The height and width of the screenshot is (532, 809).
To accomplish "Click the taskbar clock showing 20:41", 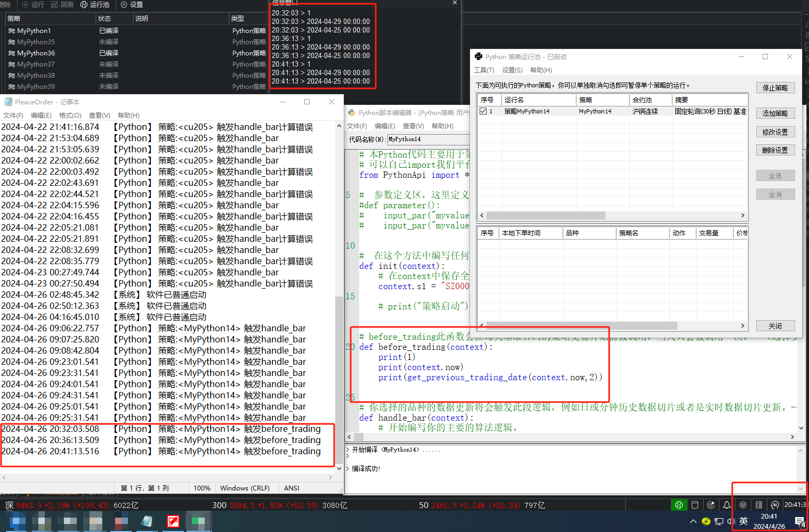I will (769, 521).
